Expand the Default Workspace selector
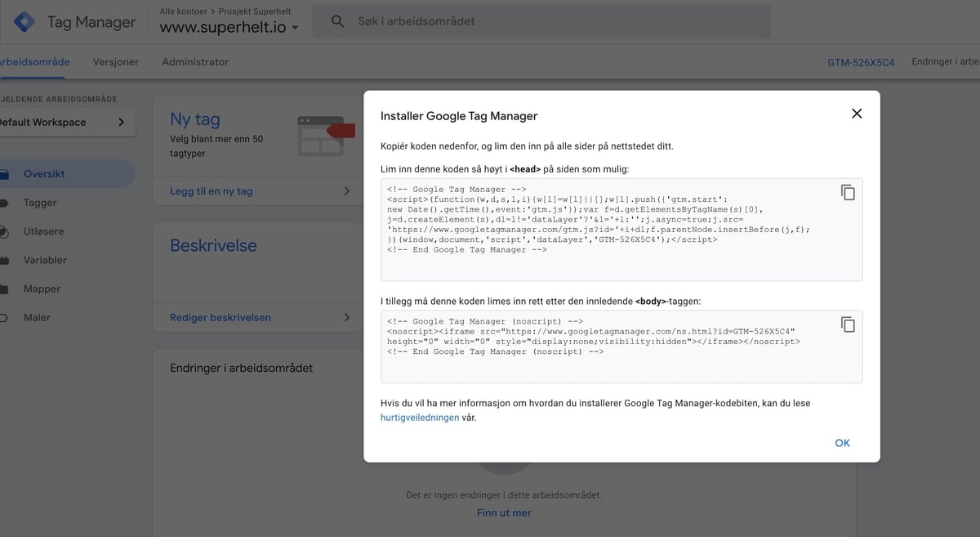This screenshot has height=537, width=980. pyautogui.click(x=65, y=122)
